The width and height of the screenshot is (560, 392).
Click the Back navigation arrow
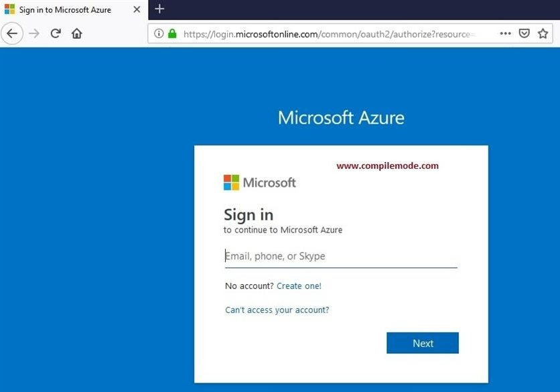click(x=12, y=33)
